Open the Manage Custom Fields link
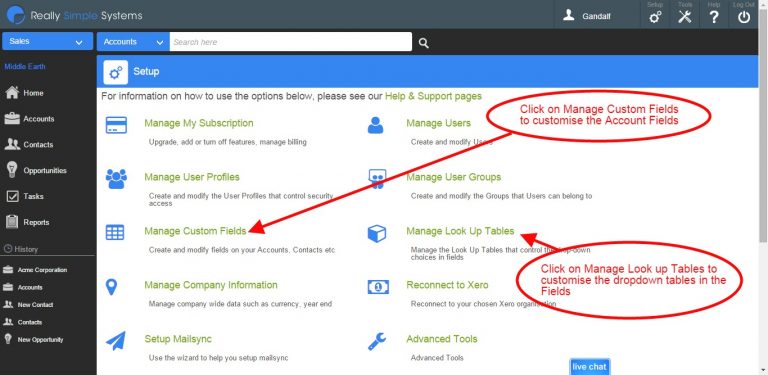Viewport: 768px width, 375px height. 195,231
